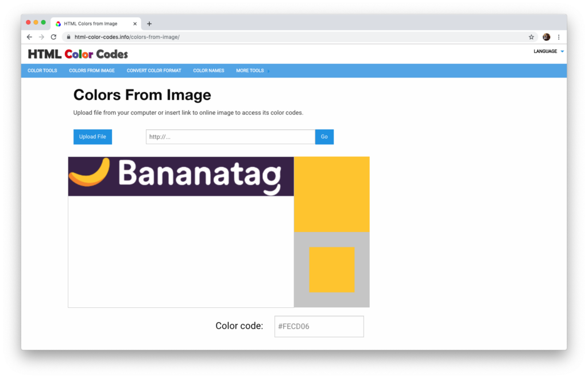Click the bookmark star icon
Viewport: 588px width, 378px height.
click(531, 36)
